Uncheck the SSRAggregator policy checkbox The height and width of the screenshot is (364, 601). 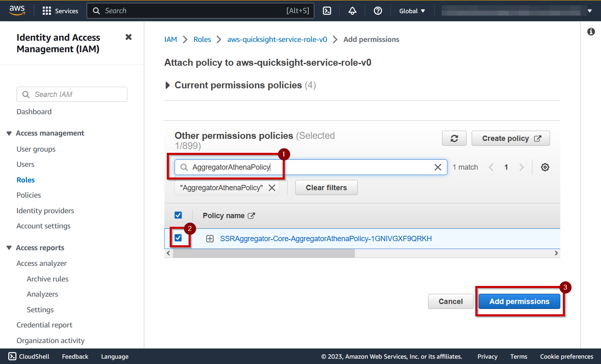[x=178, y=238]
